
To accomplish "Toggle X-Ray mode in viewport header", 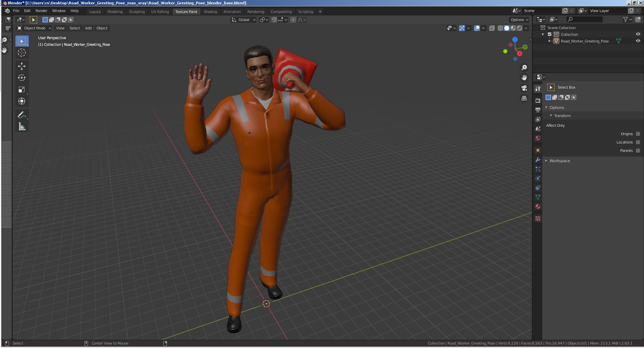I will pyautogui.click(x=492, y=28).
